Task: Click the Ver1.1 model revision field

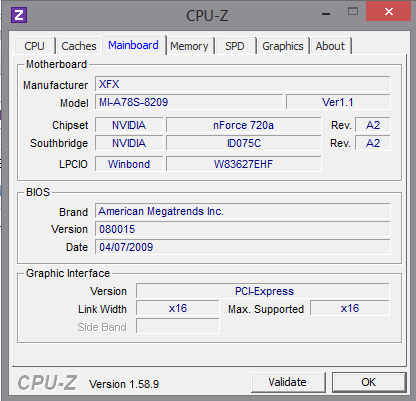Action: click(x=338, y=102)
